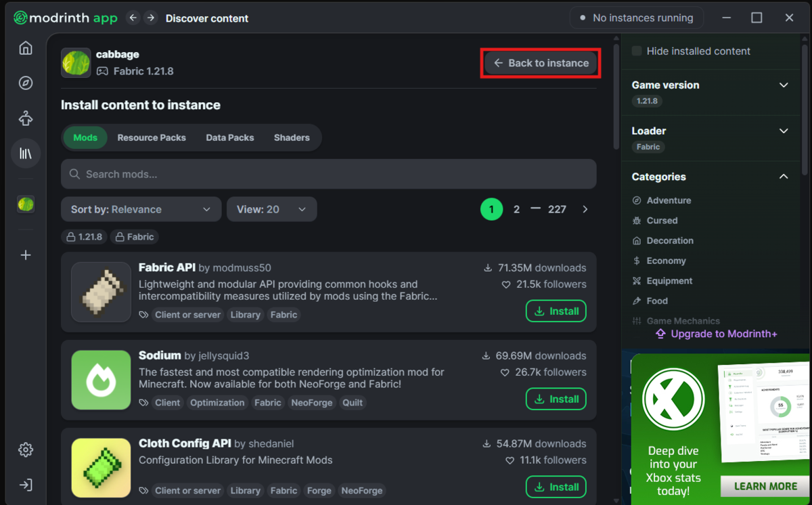The image size is (812, 505).
Task: Install the Sodium mod
Action: point(556,399)
